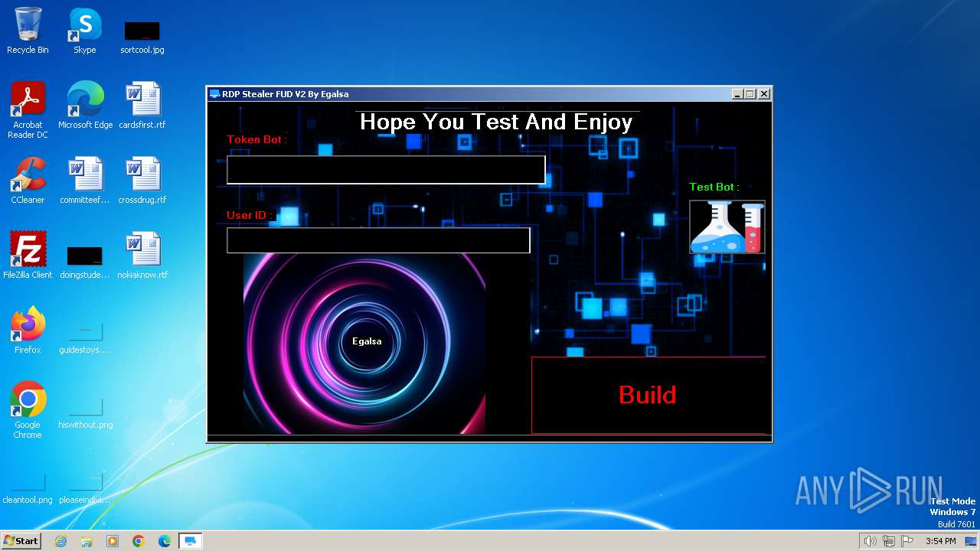Open Chrome from the taskbar

tap(139, 541)
